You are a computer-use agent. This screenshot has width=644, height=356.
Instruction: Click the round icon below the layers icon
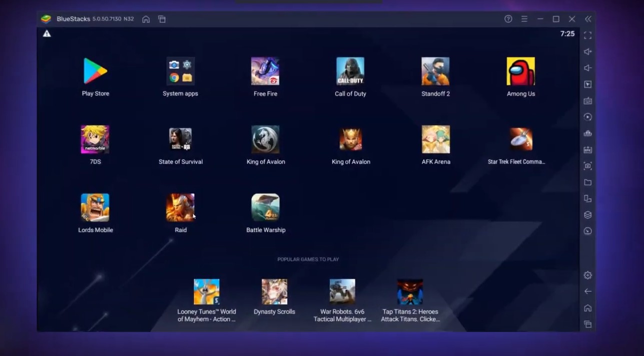click(x=588, y=231)
